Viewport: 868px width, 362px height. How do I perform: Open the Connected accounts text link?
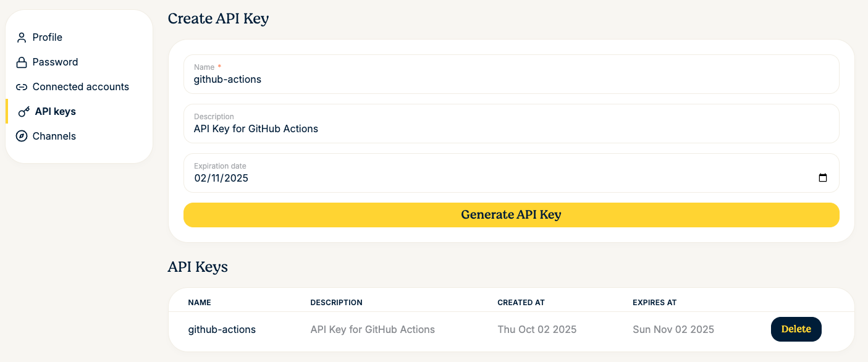pyautogui.click(x=80, y=87)
